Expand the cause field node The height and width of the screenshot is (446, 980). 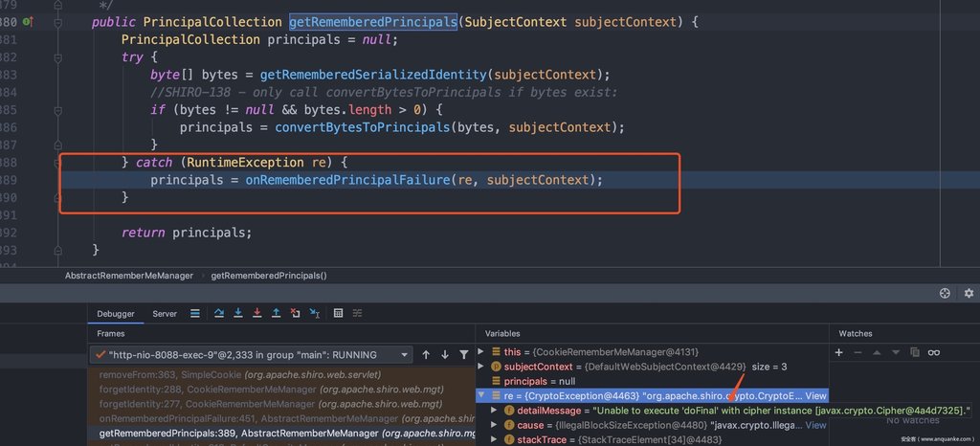point(494,425)
